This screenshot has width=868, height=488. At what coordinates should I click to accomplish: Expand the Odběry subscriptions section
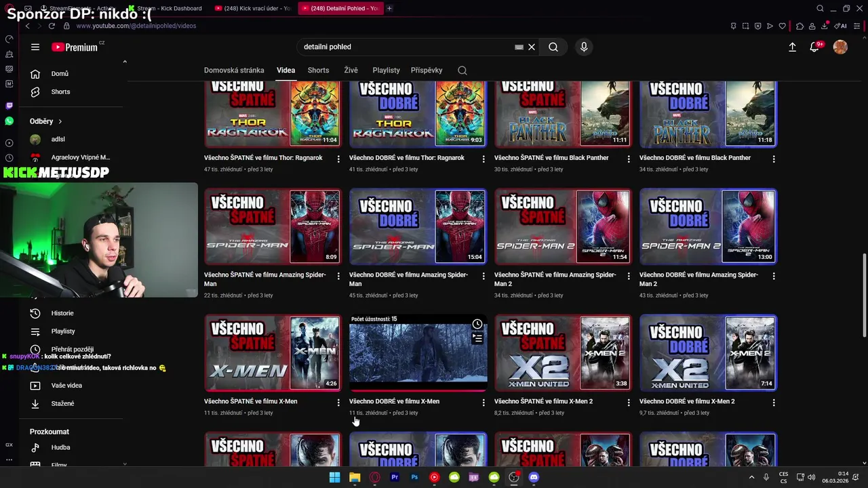pyautogui.click(x=46, y=121)
